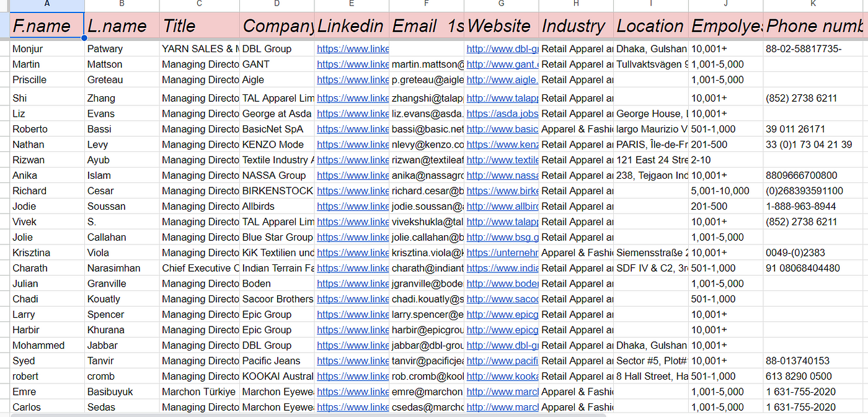Select the cell containing Monjur
The height and width of the screenshot is (417, 868).
(x=48, y=48)
